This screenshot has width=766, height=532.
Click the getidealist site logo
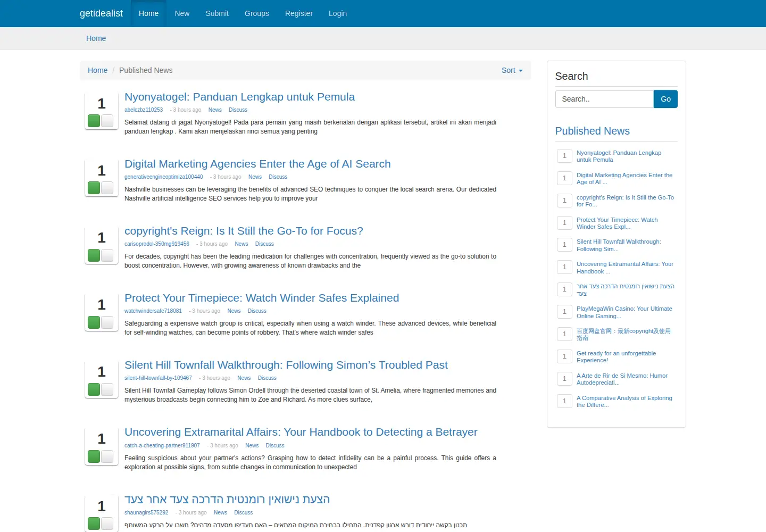pyautogui.click(x=101, y=13)
